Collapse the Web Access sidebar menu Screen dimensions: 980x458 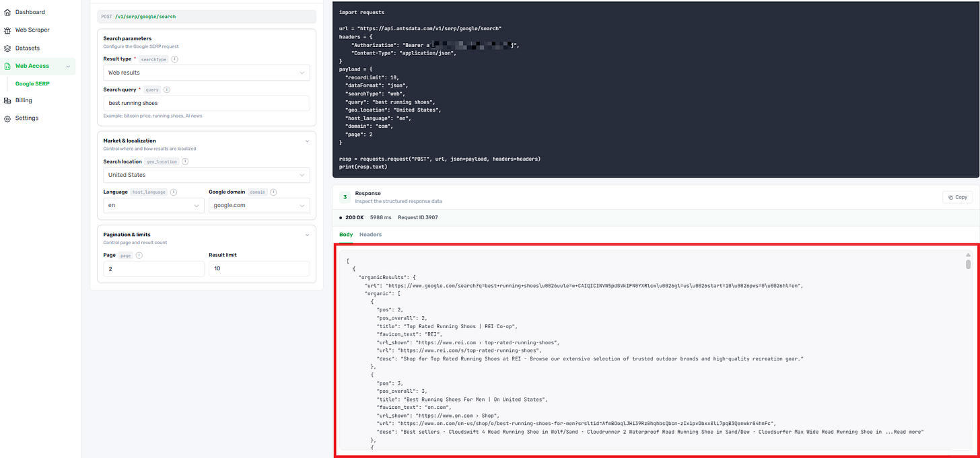click(x=67, y=66)
